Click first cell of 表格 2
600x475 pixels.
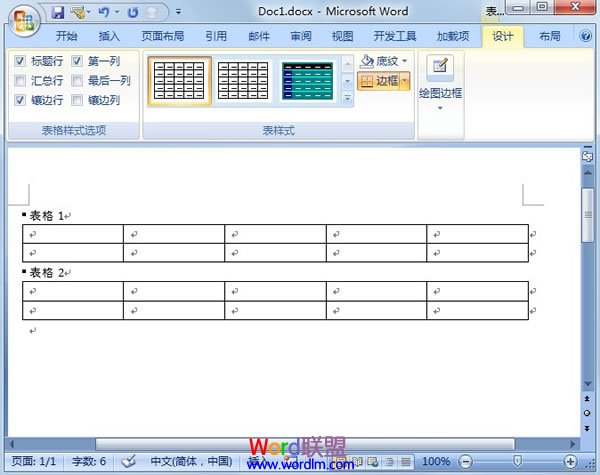click(73, 291)
